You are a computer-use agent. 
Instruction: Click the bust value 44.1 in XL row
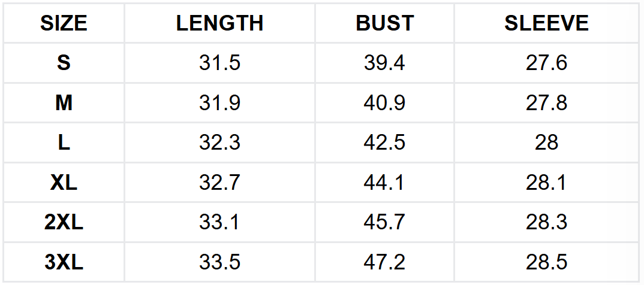coord(384,183)
